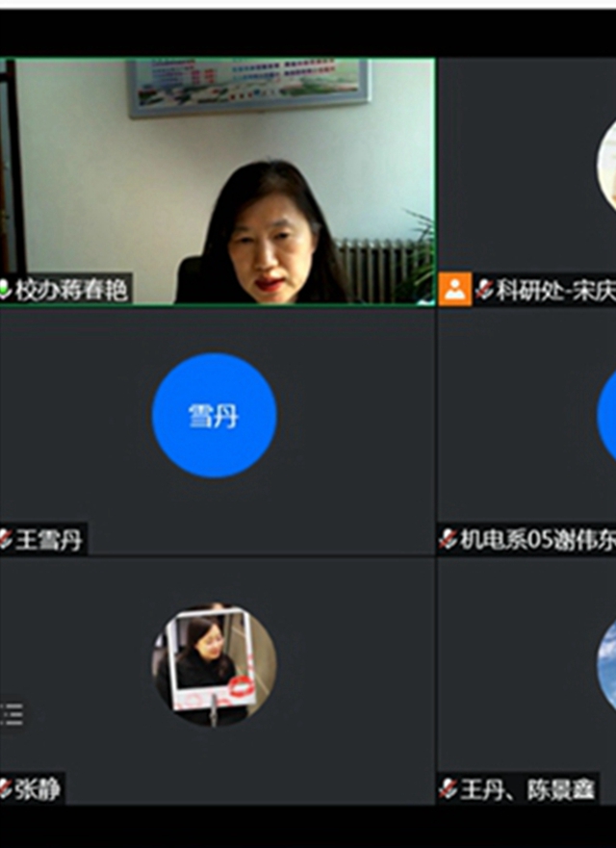
Task: Click muted mic icon beside 王丹、陈景鑫
Action: 448,789
